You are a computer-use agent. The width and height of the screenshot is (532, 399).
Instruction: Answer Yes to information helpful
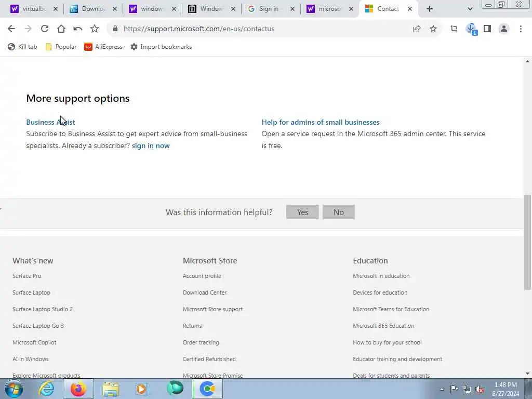pyautogui.click(x=302, y=212)
